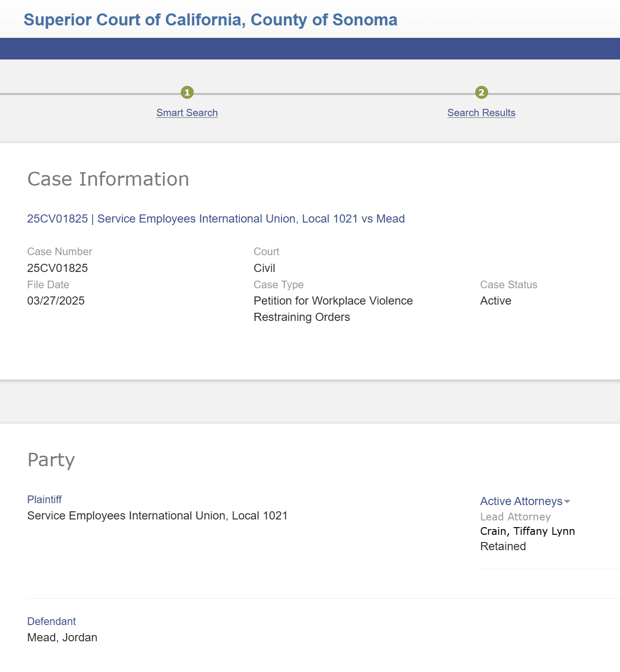620x672 pixels.
Task: Expand the Active Attorneys dropdown
Action: pyautogui.click(x=525, y=501)
